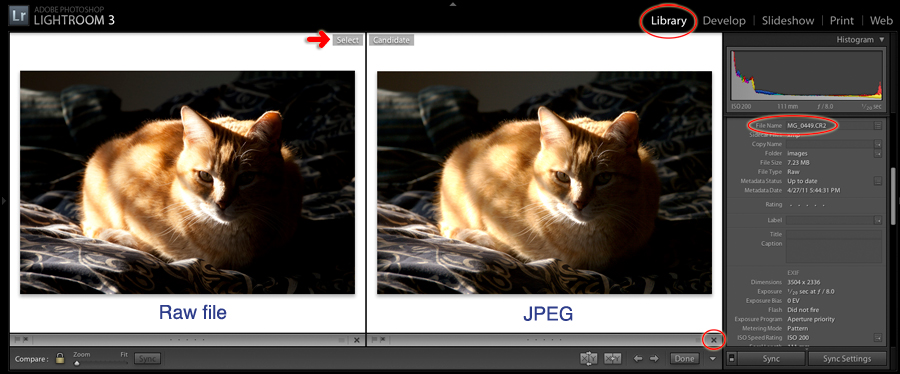The height and width of the screenshot is (374, 900).
Task: Click the Dimensions value '3504 x 2336'
Action: 805,282
